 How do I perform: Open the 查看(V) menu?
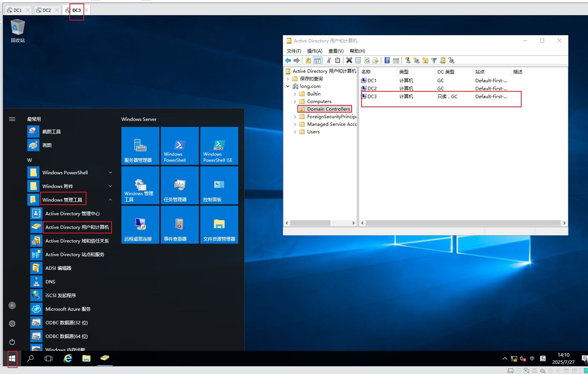pos(336,51)
